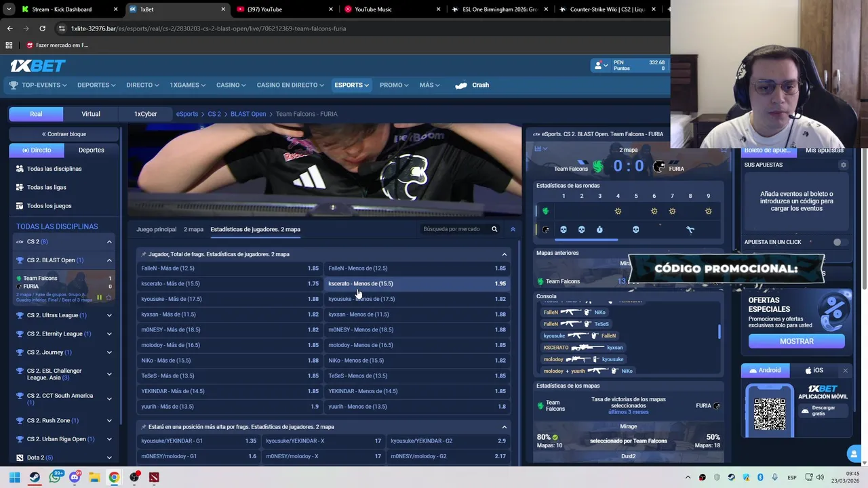Click the QR code for mobile app

pyautogui.click(x=770, y=413)
